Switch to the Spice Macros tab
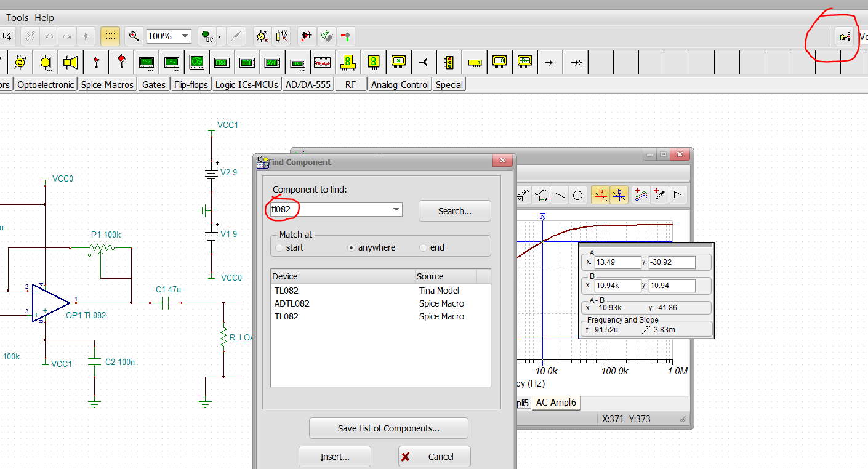The image size is (868, 469). [x=107, y=85]
